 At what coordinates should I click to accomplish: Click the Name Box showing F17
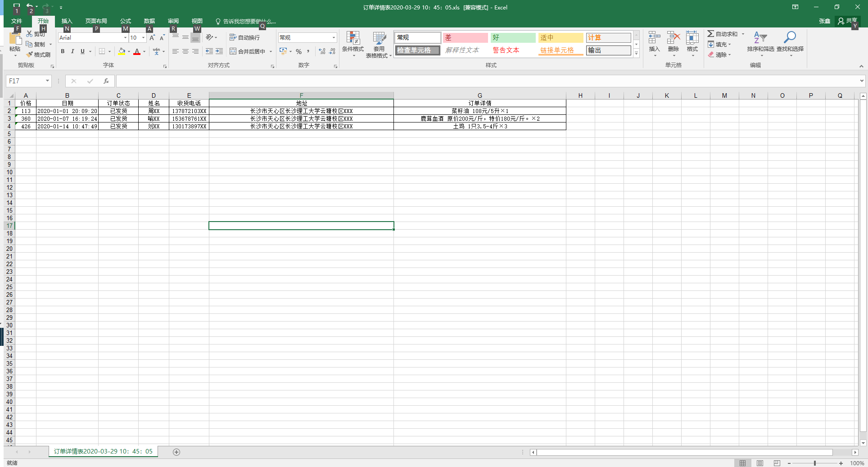26,81
